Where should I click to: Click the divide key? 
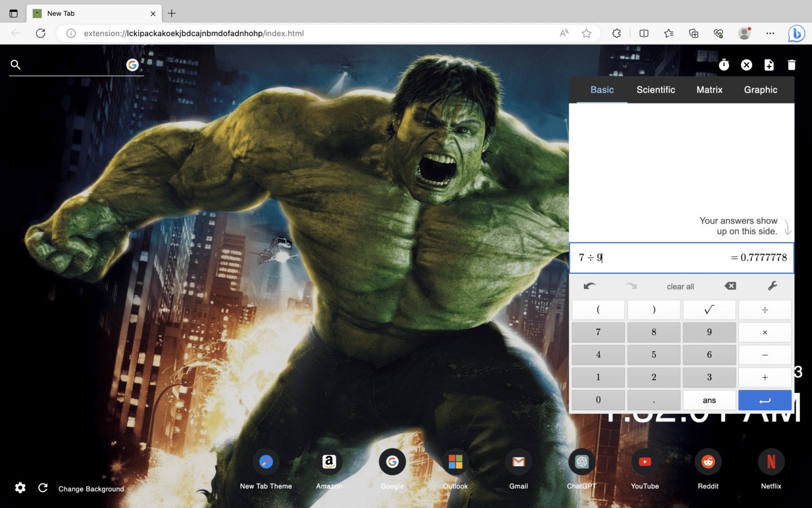tap(765, 310)
